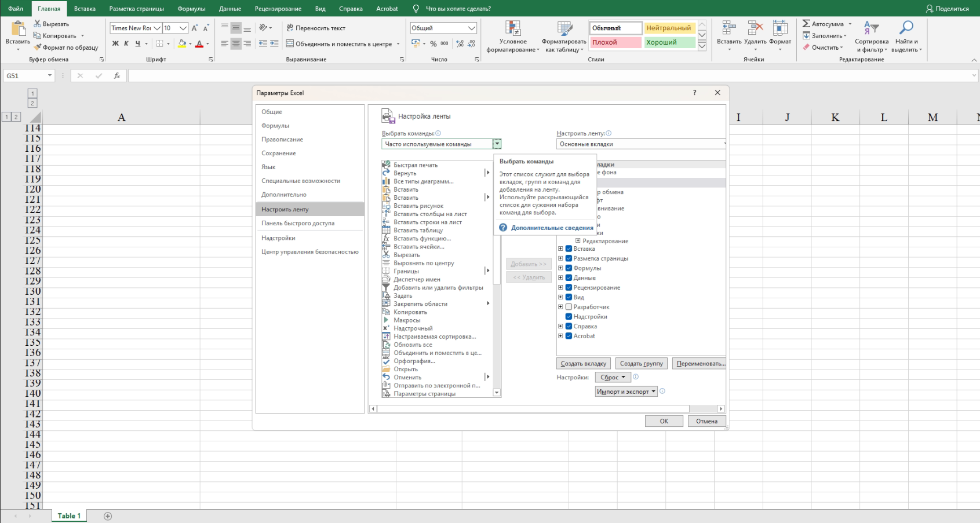Uncheck the Рецензирование tab checkbox
Screen dimensions: 980x523
point(569,287)
